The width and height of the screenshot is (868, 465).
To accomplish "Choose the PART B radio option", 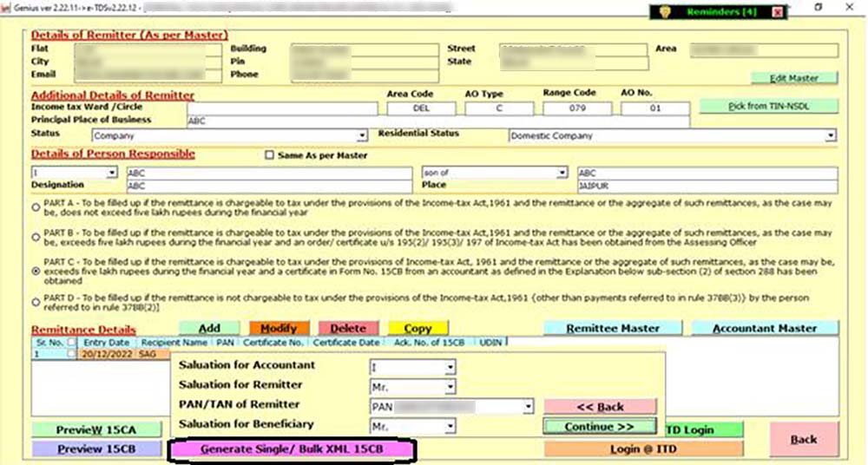I will [x=36, y=236].
